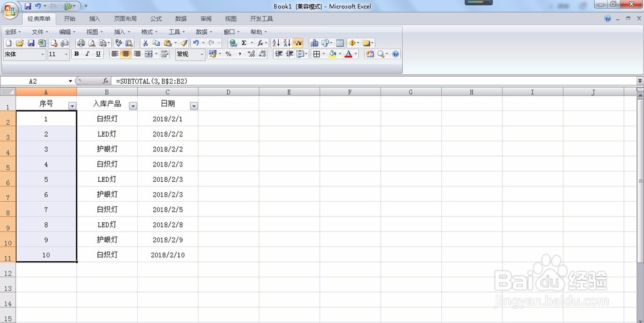
Task: Sort descending Z to A
Action: tap(287, 43)
